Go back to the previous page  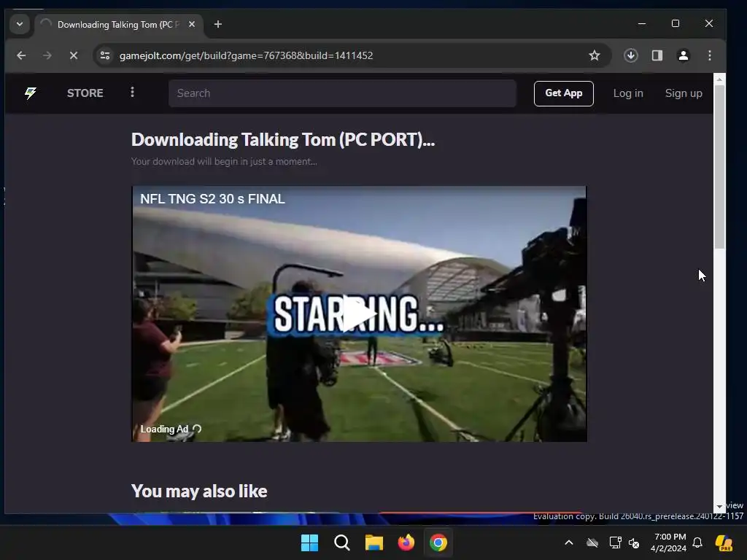(21, 55)
